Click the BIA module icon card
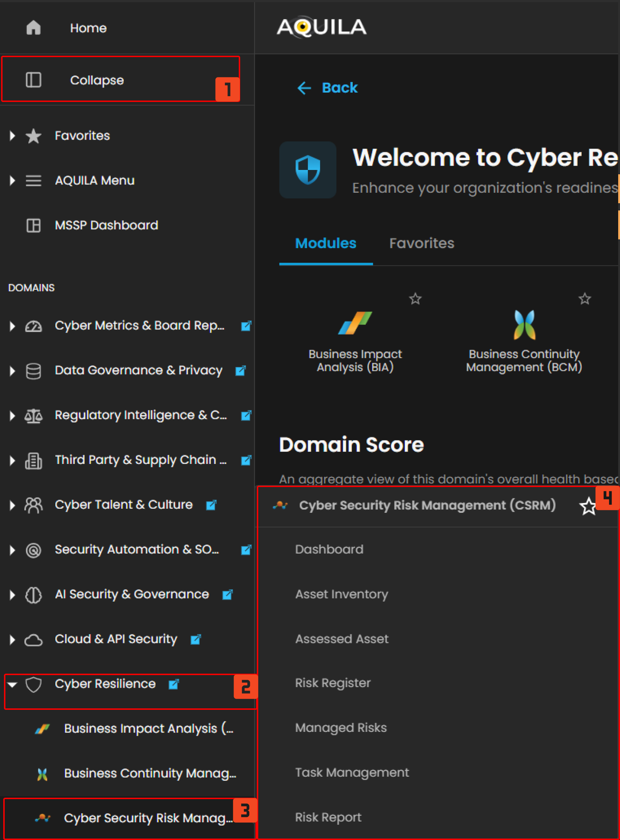Viewport: 620px width, 840px height. [x=355, y=323]
